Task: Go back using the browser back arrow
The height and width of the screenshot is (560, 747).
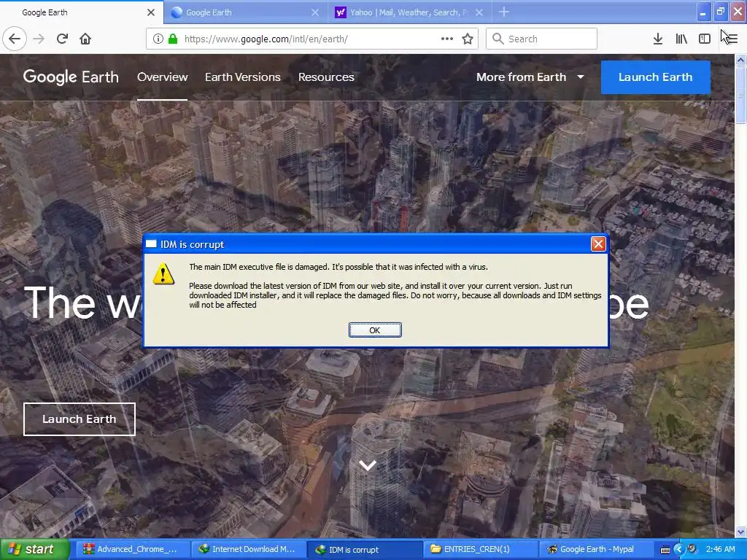Action: coord(15,39)
